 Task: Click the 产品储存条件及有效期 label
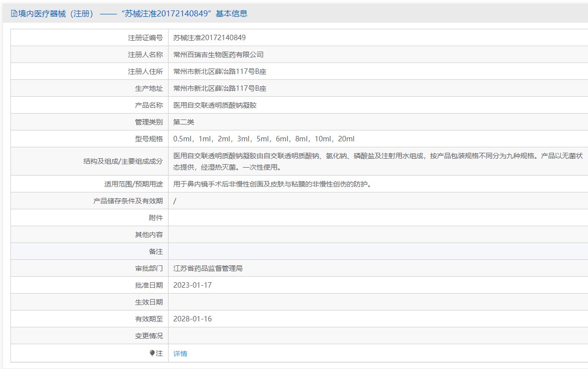click(128, 201)
